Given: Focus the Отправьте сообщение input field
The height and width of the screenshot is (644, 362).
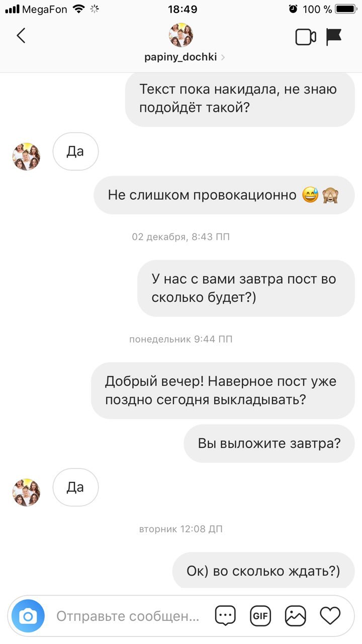Looking at the screenshot, I should [128, 616].
